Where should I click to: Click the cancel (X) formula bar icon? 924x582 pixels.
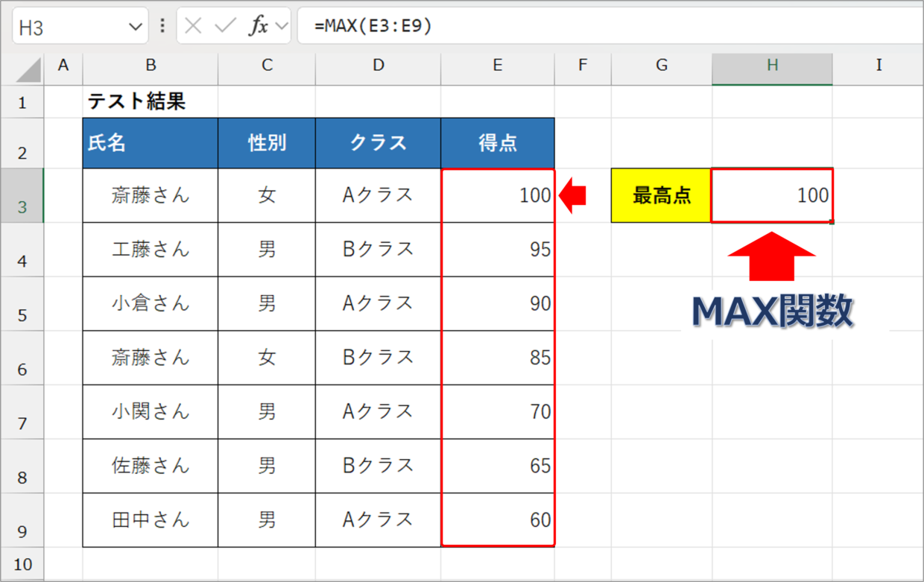[193, 26]
